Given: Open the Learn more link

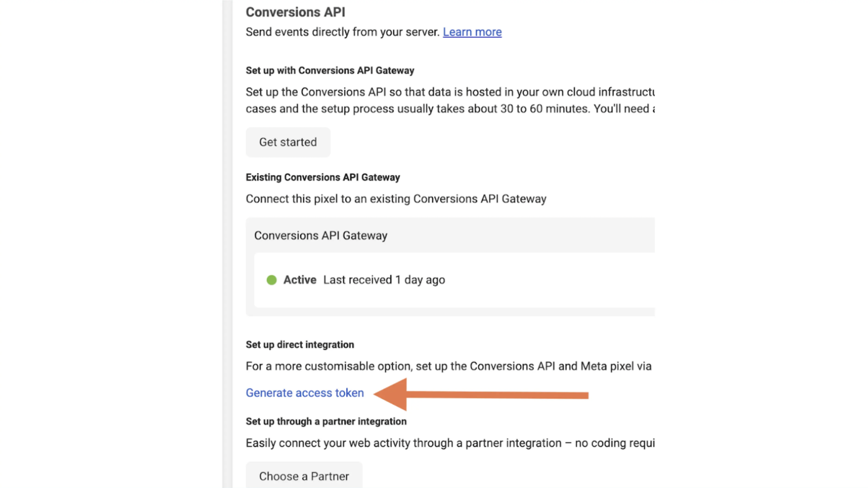Looking at the screenshot, I should tap(472, 32).
